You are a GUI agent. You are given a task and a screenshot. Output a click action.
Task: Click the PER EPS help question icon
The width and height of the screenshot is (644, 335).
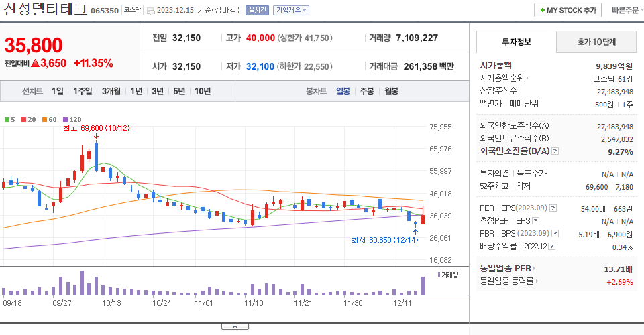coord(553,208)
